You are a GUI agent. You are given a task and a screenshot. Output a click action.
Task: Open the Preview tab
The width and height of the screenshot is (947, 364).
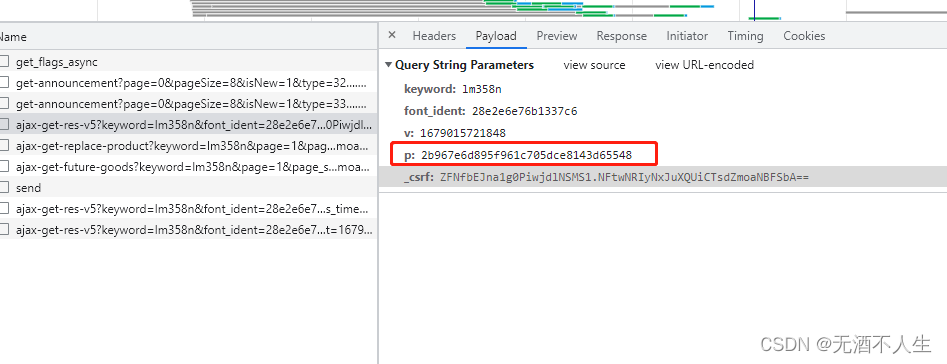(x=556, y=36)
